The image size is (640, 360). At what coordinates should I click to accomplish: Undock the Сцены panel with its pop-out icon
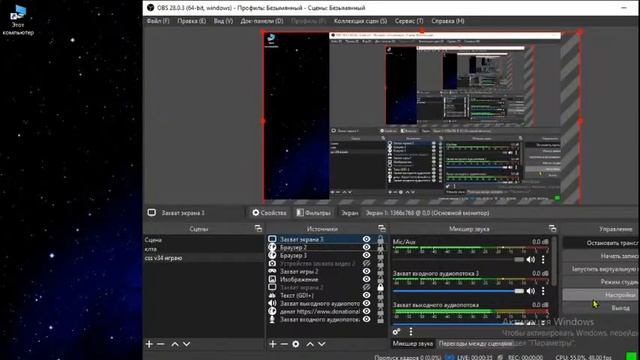coord(258,229)
